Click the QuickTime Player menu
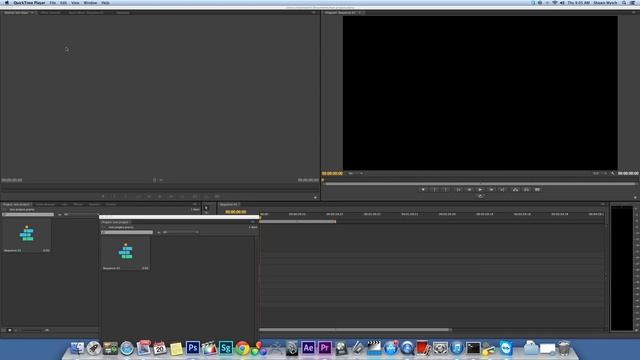This screenshot has width=640, height=360. coord(29,3)
